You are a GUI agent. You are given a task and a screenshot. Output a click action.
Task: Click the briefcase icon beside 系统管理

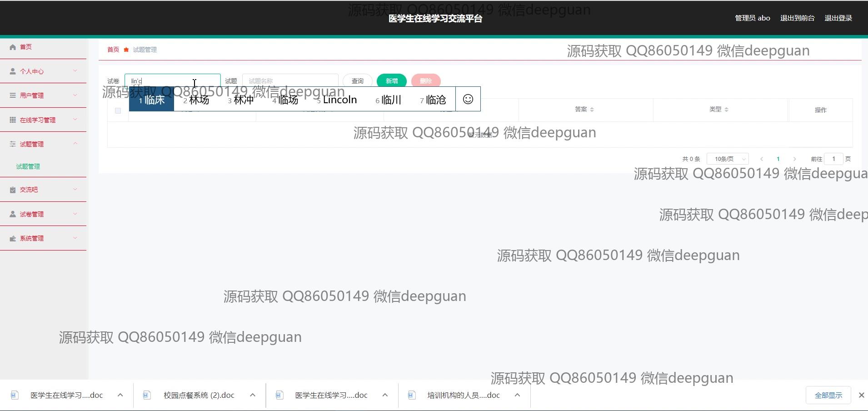point(13,239)
